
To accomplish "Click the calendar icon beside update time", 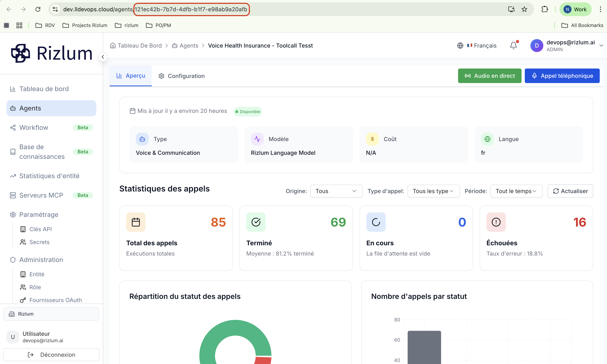I will click(x=132, y=111).
